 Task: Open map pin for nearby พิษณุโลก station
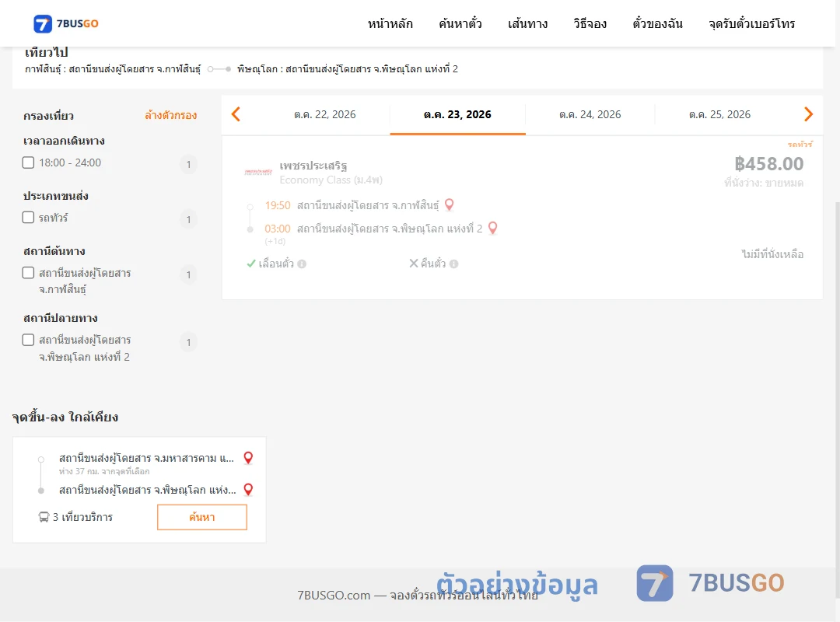(248, 490)
